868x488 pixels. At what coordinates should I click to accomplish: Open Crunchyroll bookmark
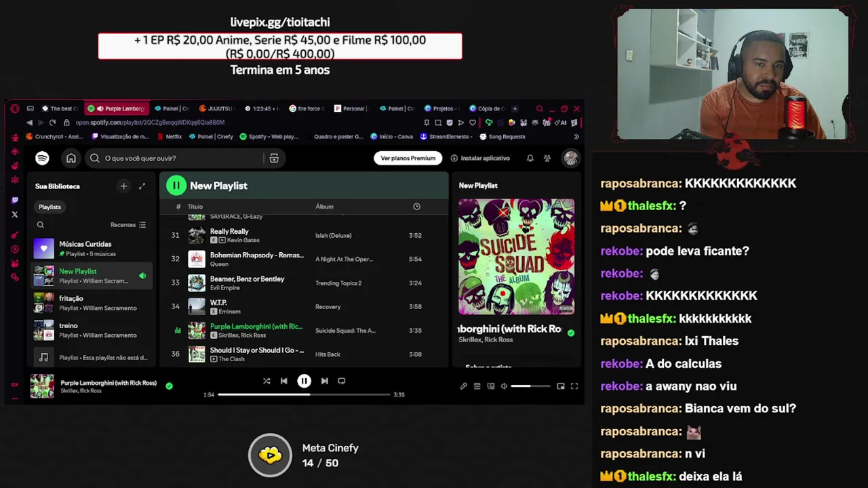pyautogui.click(x=55, y=136)
